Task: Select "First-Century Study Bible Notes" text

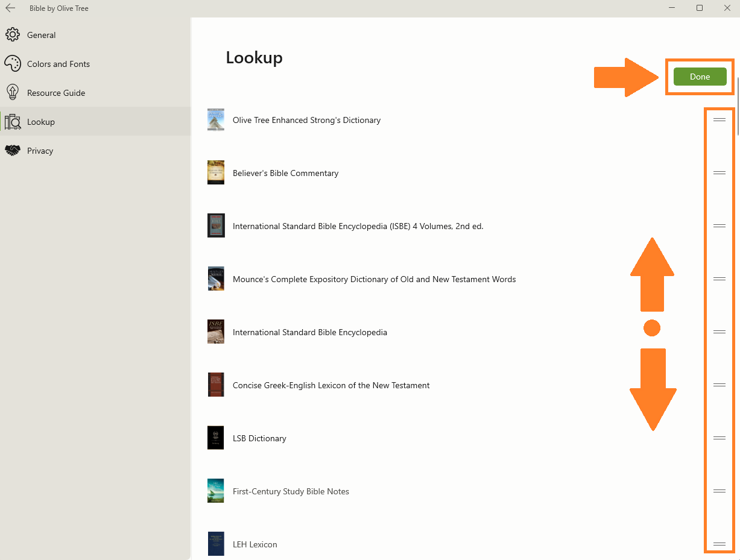Action: click(291, 491)
